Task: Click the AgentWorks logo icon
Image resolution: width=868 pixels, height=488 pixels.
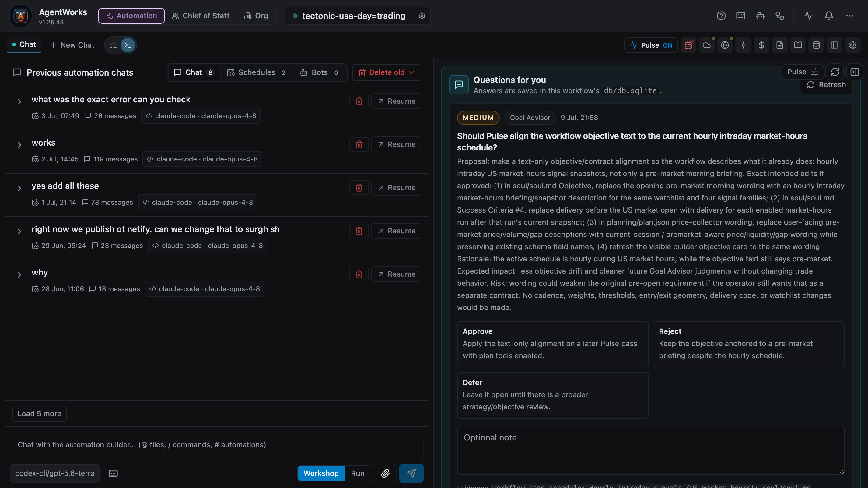Action: tap(21, 16)
